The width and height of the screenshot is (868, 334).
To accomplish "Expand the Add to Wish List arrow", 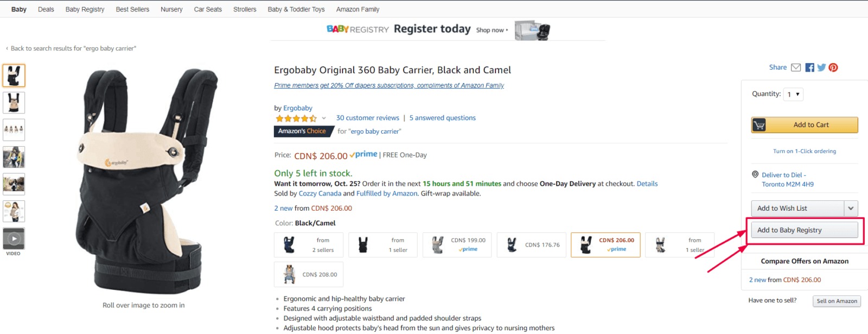I will (851, 208).
